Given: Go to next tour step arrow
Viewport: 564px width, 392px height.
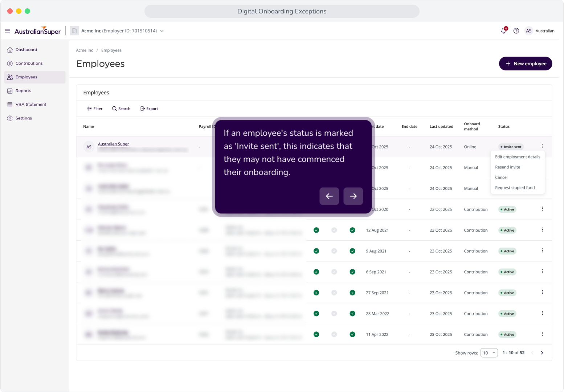Looking at the screenshot, I should 353,196.
